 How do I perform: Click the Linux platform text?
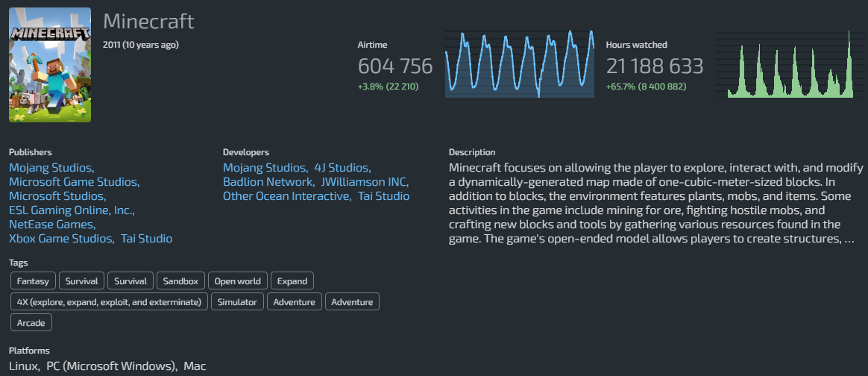pos(24,366)
